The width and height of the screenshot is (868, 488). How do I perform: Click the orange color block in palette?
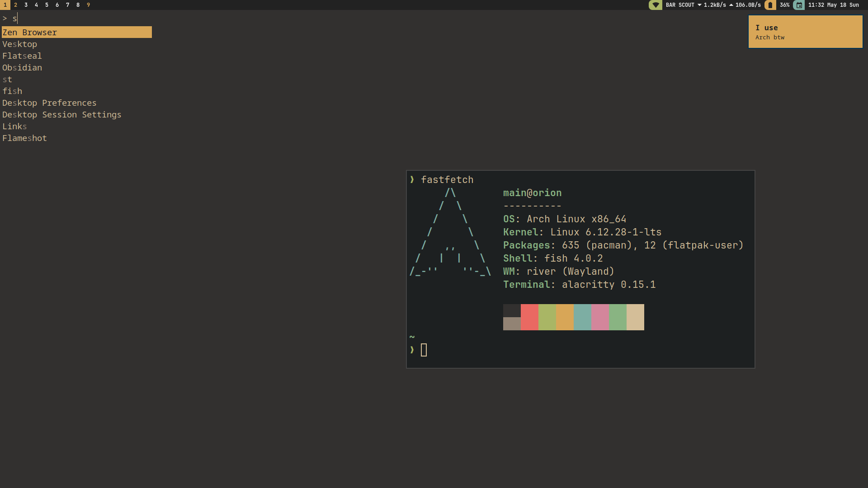(565, 317)
